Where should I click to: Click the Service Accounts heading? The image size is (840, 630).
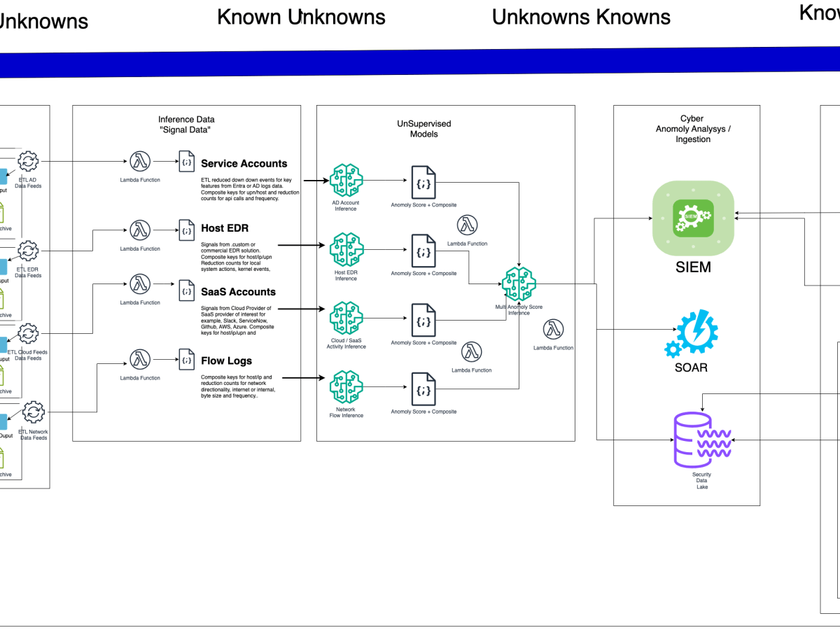244,163
